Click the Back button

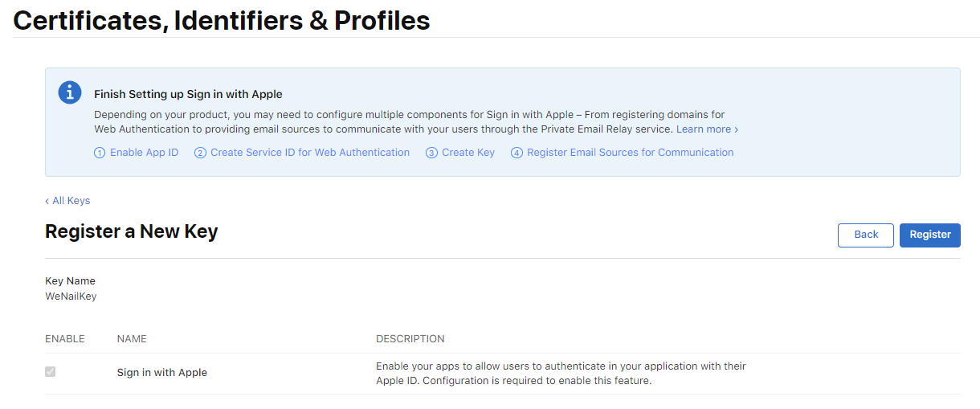[x=866, y=235]
